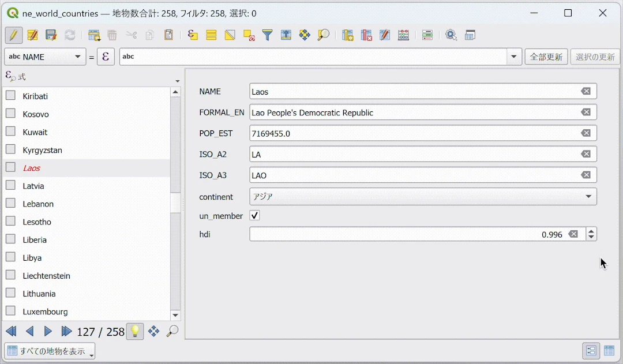Switch to table view icon
Screen dimensions: 623x364
tap(609, 351)
